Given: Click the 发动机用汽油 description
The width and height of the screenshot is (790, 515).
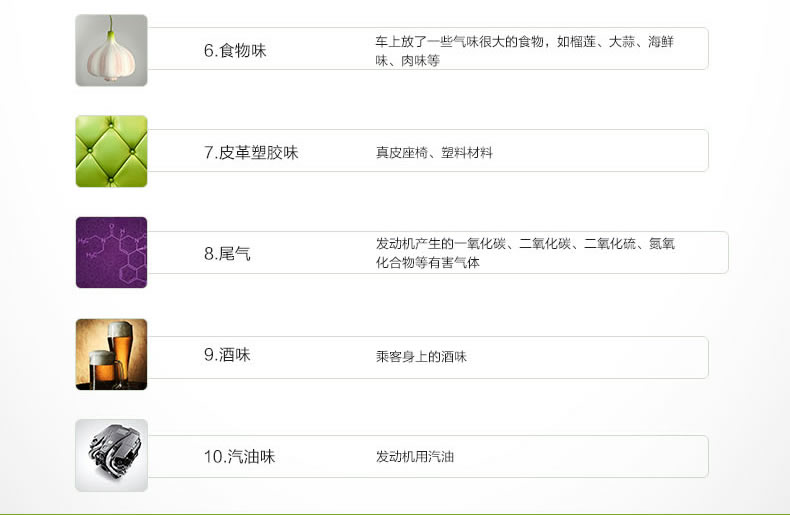Looking at the screenshot, I should coord(415,457).
